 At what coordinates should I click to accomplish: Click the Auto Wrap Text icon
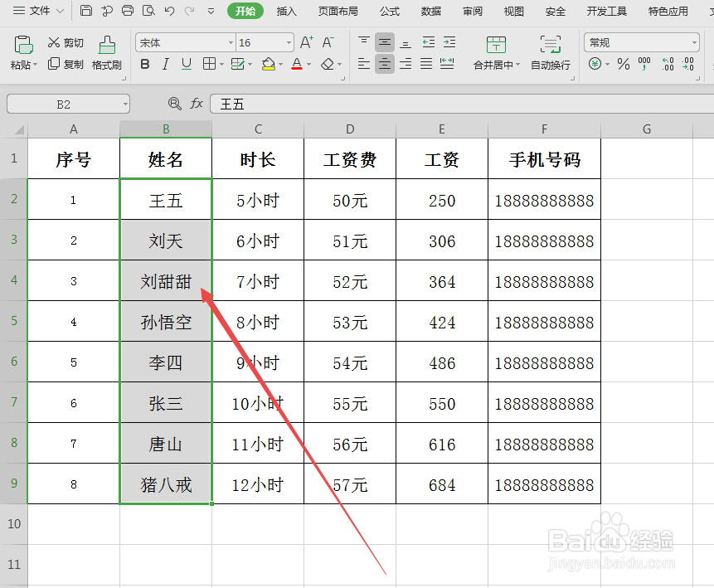click(551, 45)
